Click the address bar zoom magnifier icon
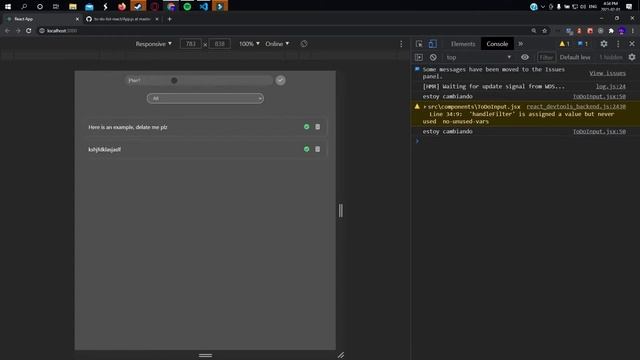The image size is (640, 360). pyautogui.click(x=534, y=31)
